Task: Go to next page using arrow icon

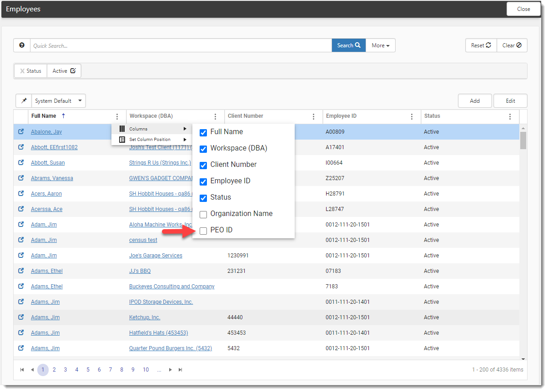Action: tap(171, 370)
